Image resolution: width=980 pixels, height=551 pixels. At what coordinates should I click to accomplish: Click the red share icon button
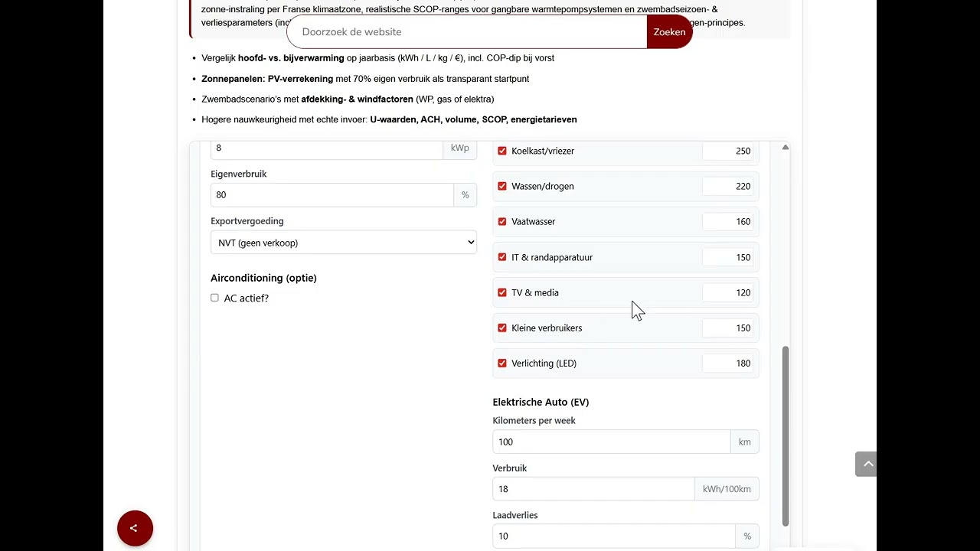[x=135, y=528]
